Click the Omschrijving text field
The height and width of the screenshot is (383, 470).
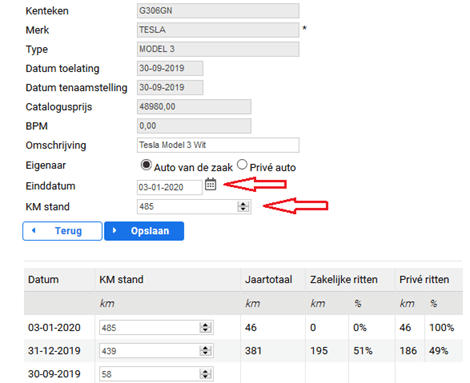coord(218,145)
